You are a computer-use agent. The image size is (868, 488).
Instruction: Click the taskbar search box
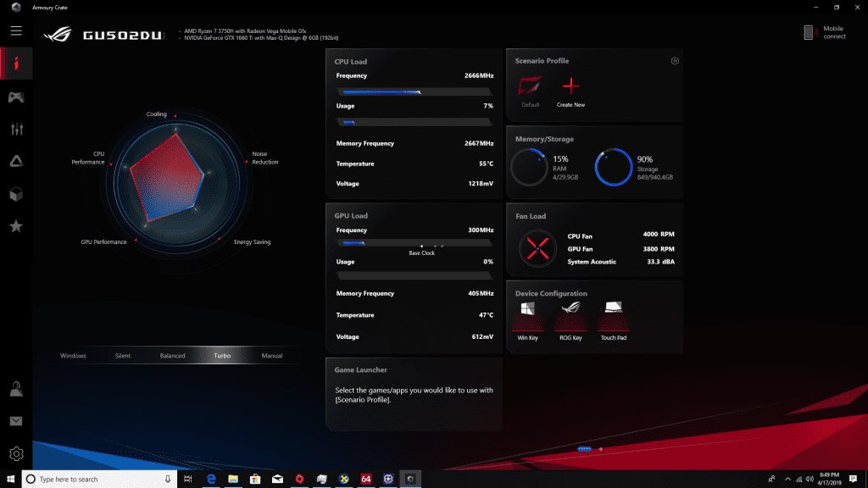[100, 480]
